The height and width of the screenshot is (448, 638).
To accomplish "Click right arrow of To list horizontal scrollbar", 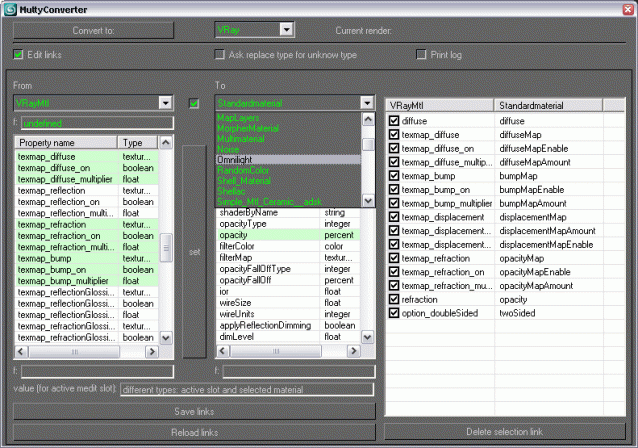I will click(354, 351).
